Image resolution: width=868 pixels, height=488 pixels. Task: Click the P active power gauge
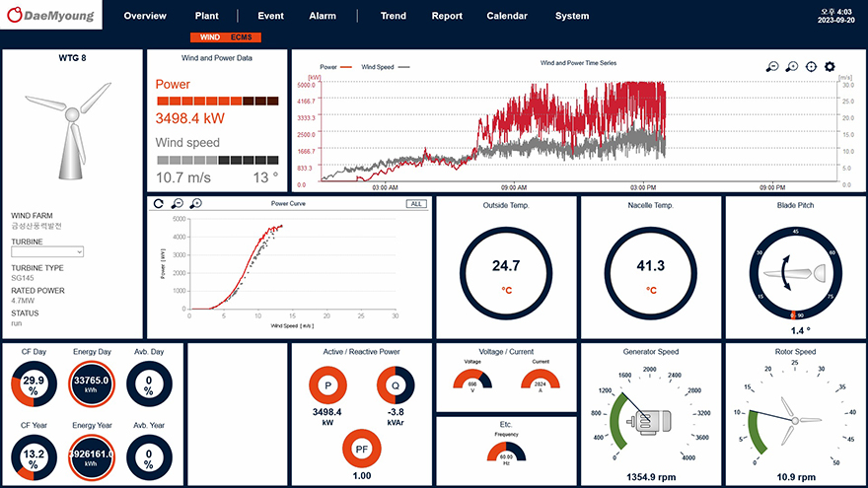click(327, 385)
